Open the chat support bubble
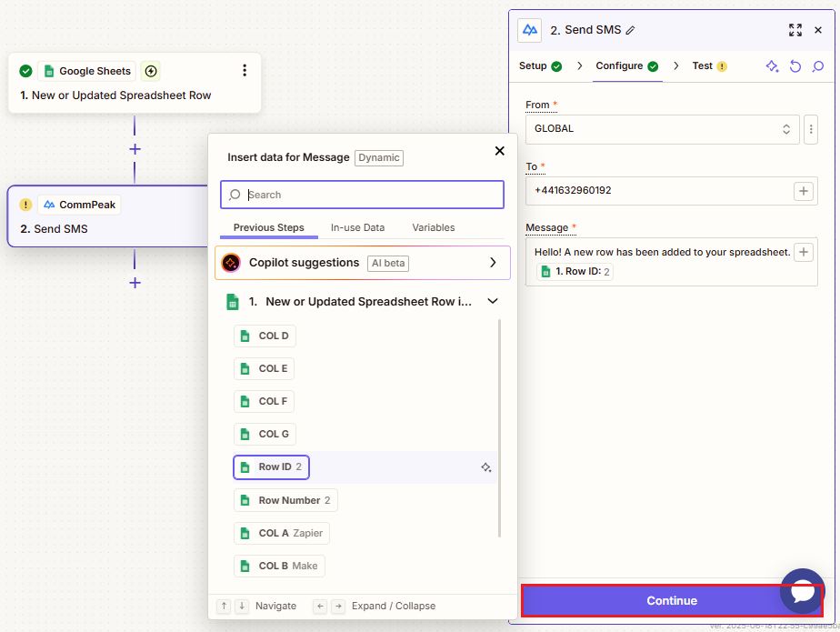840x632 pixels. point(803,591)
